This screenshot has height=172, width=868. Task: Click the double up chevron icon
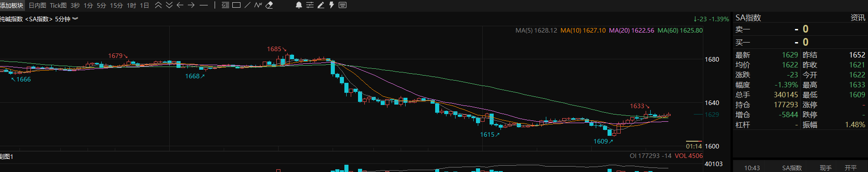pyautogui.click(x=158, y=5)
